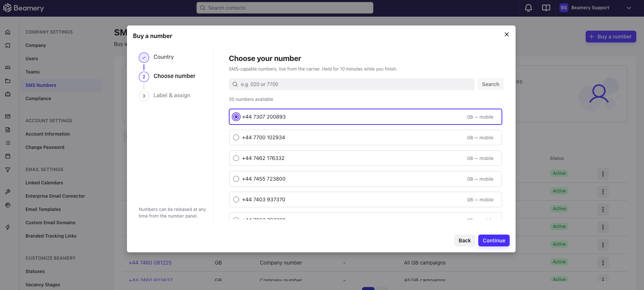
Task: Expand the Beamery Support account dropdown
Action: click(x=629, y=8)
